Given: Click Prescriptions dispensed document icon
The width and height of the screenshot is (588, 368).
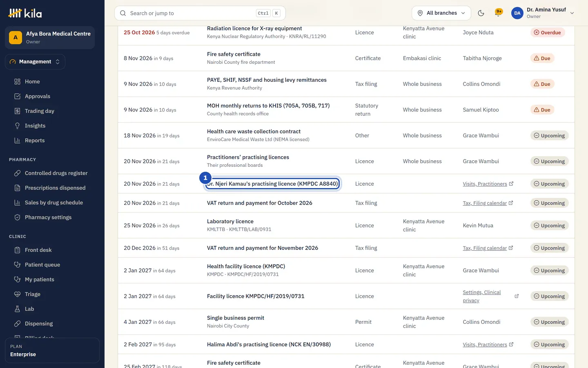Looking at the screenshot, I should click(17, 188).
